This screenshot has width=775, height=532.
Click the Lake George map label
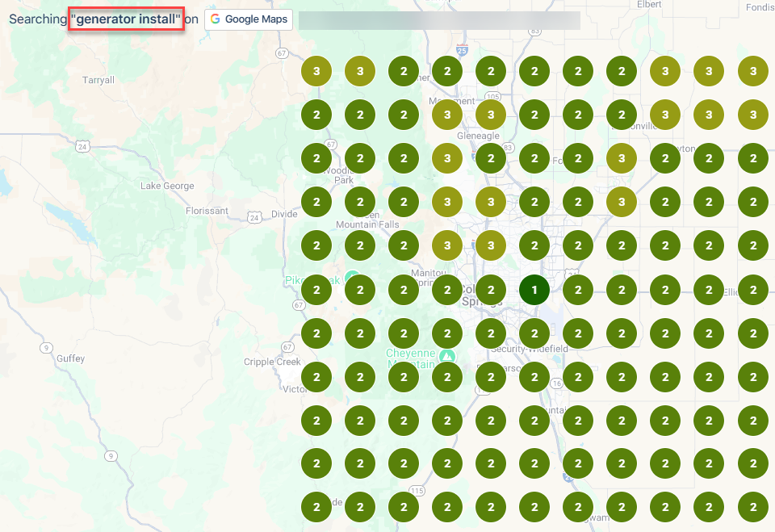pyautogui.click(x=167, y=186)
